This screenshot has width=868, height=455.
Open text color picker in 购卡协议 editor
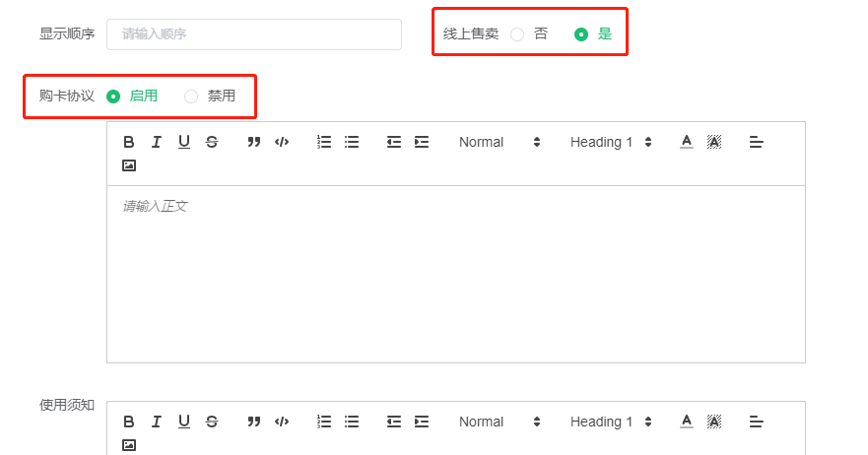click(x=687, y=142)
